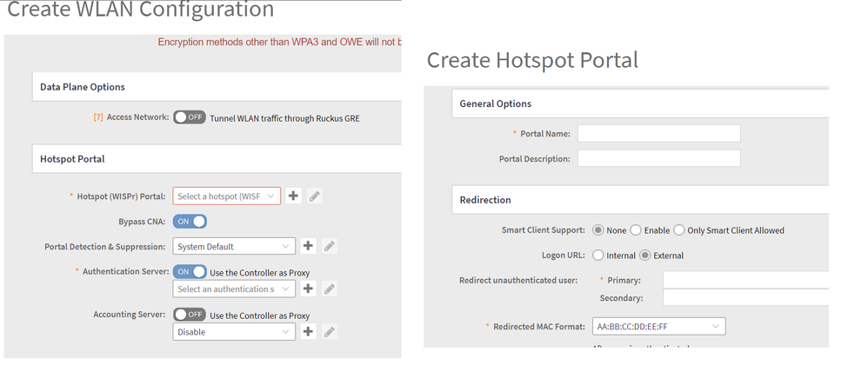Open the Accounting Server Disable dropdown

click(x=234, y=331)
